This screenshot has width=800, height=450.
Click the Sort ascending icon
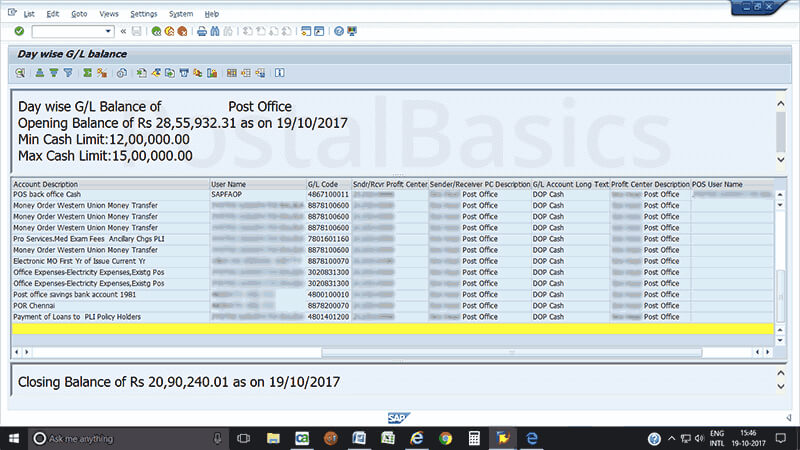tap(40, 73)
